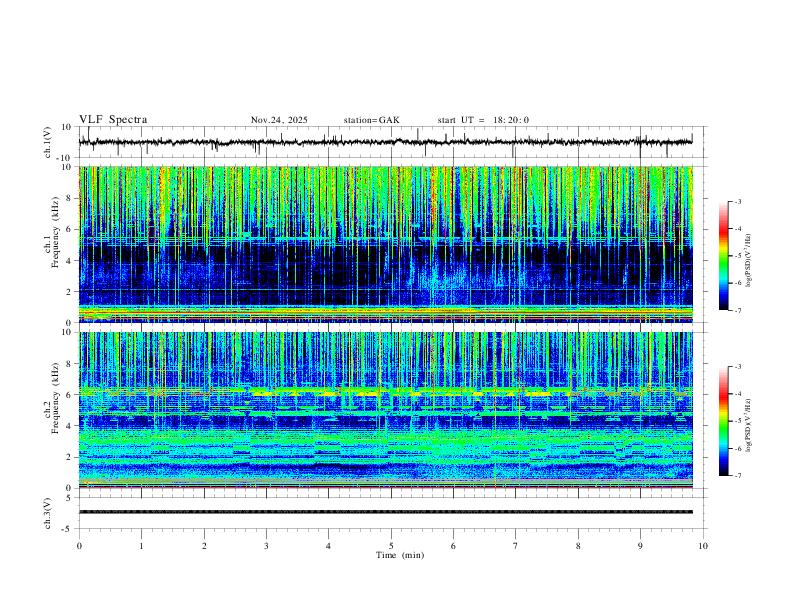Click the "Time (min)" axis title

[400, 555]
